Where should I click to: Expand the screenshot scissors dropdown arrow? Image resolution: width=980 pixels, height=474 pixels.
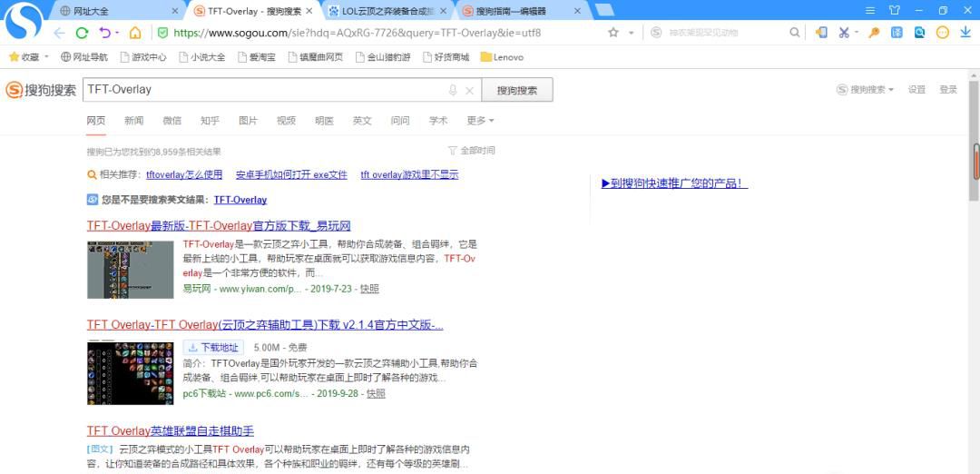click(857, 33)
